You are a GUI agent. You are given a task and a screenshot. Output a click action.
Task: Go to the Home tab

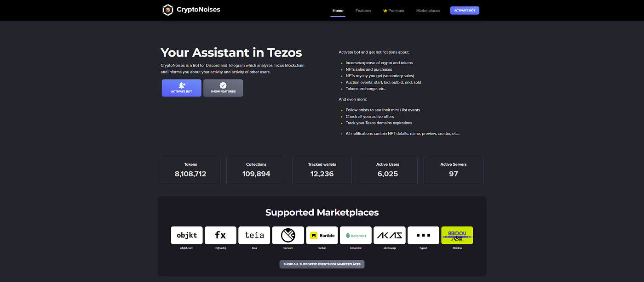click(338, 11)
